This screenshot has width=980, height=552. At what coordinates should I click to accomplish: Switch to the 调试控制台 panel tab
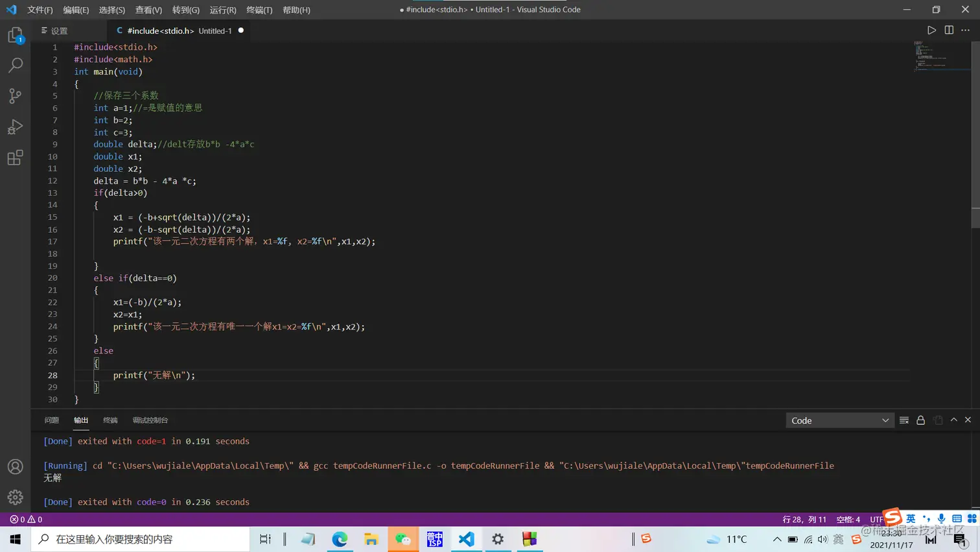[x=150, y=420]
